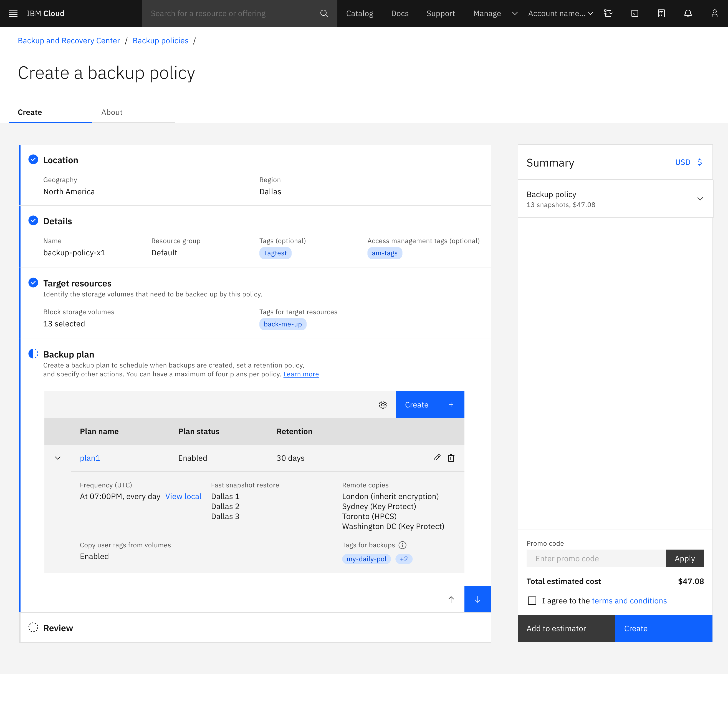Viewport: 728px width, 715px height.
Task: Check the terms and conditions agreement box
Action: click(532, 601)
